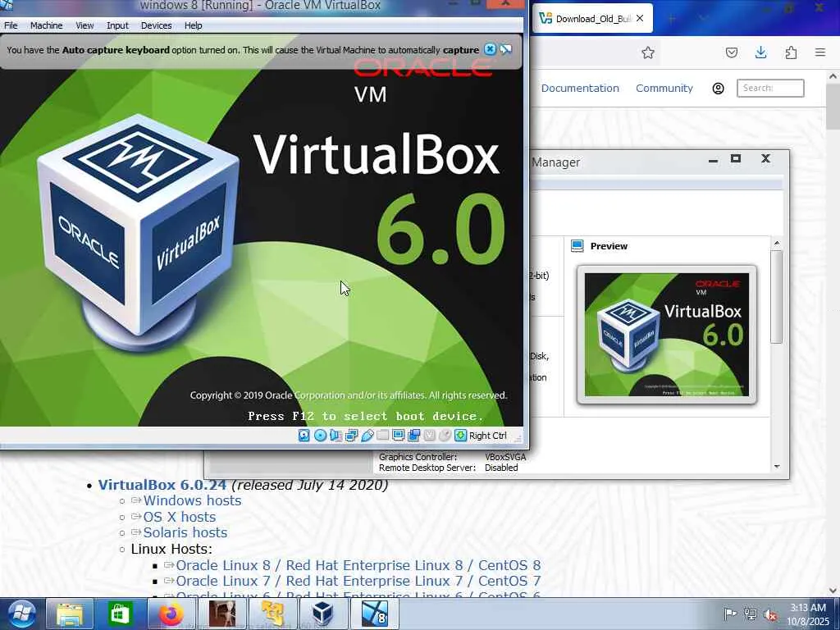Open Firefox extensions puzzle icon
The width and height of the screenshot is (840, 630).
791,52
